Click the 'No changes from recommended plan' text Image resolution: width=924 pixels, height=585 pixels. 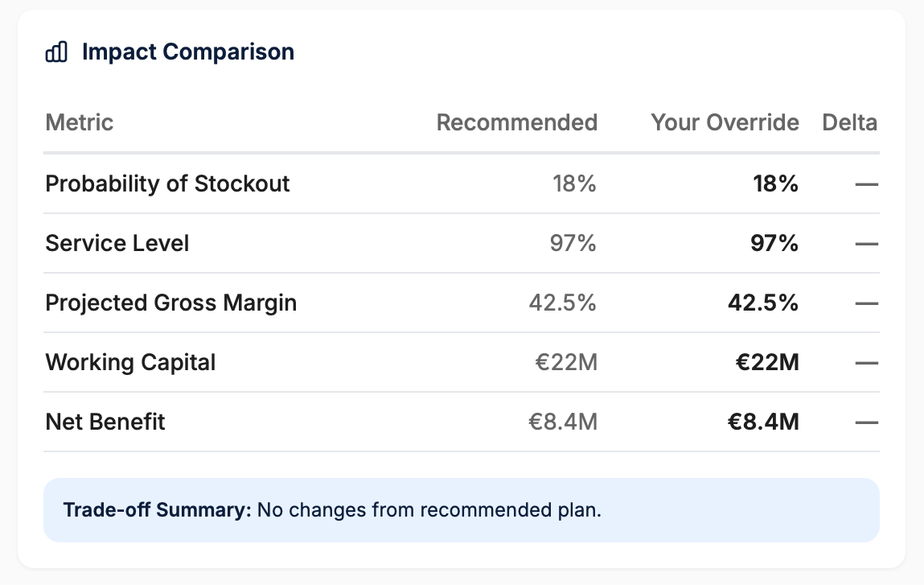429,510
